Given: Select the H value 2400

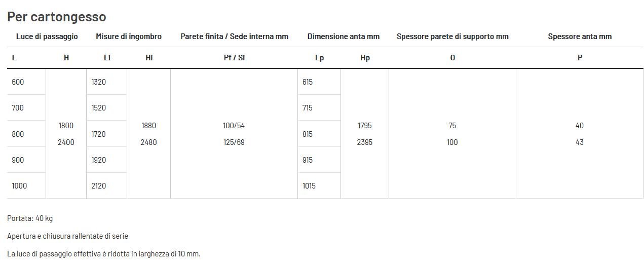Looking at the screenshot, I should click(x=66, y=142).
